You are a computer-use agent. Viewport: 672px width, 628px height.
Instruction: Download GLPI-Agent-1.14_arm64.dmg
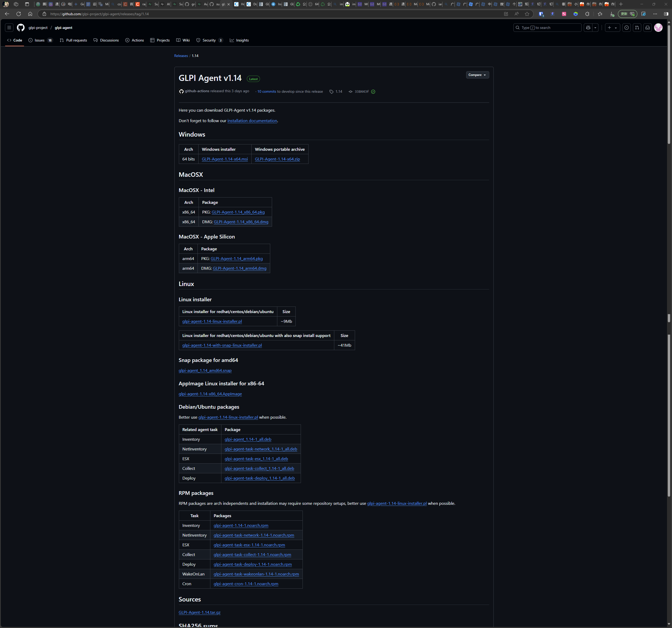(239, 268)
